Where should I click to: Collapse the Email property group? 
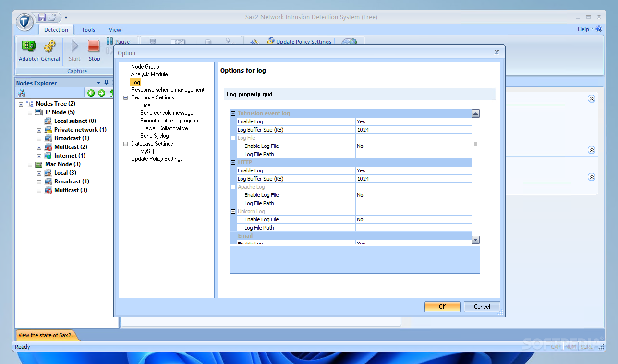pos(233,236)
